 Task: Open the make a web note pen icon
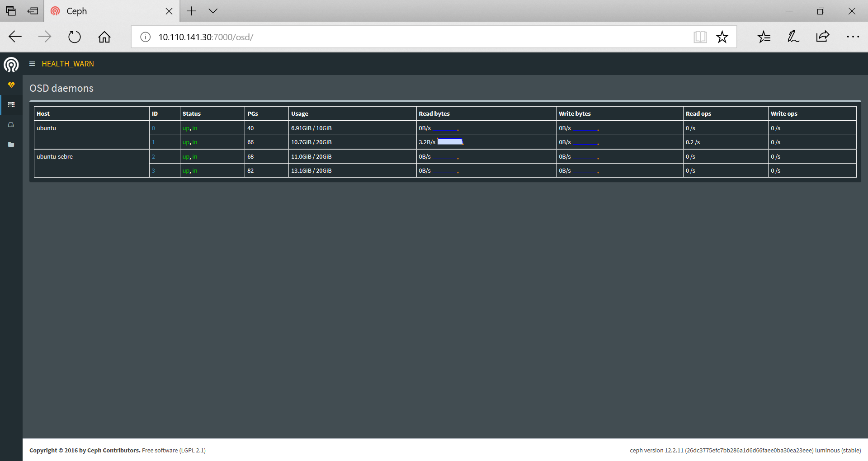click(x=793, y=37)
